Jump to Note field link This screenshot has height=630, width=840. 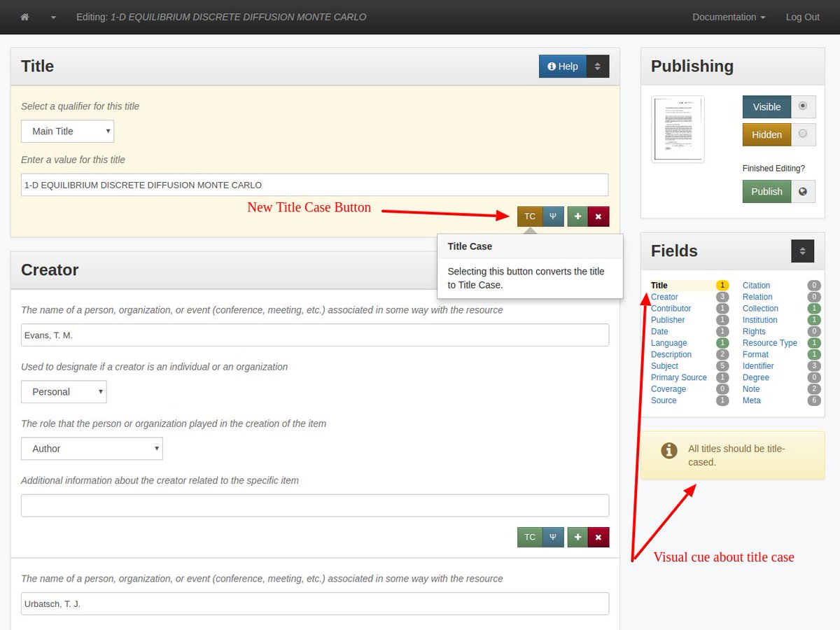click(751, 389)
